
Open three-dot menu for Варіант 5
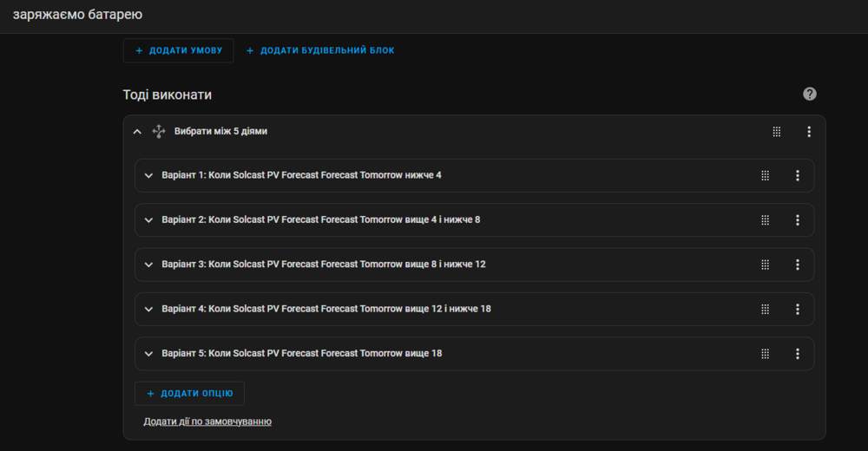[798, 354]
